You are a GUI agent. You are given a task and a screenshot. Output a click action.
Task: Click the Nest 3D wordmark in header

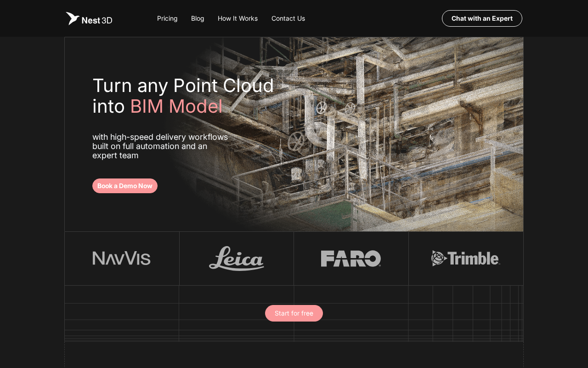pyautogui.click(x=97, y=20)
